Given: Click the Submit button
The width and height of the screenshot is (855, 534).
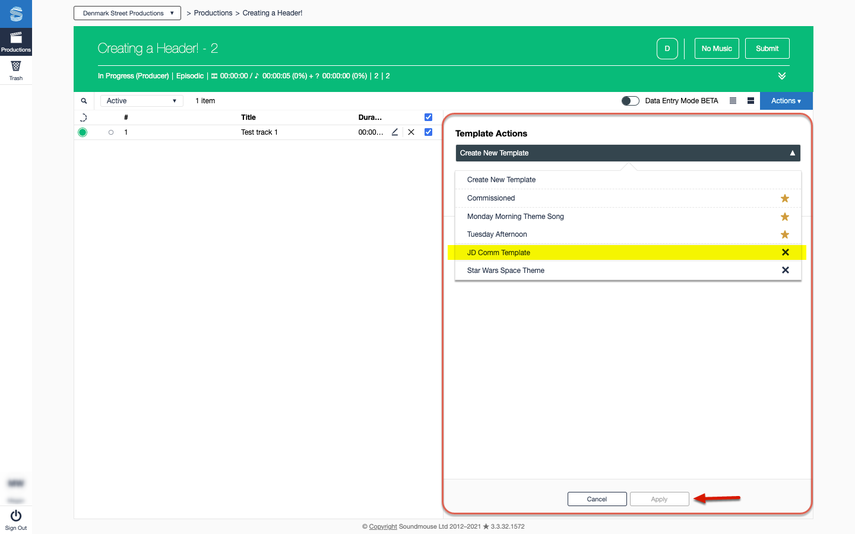Looking at the screenshot, I should tap(767, 49).
